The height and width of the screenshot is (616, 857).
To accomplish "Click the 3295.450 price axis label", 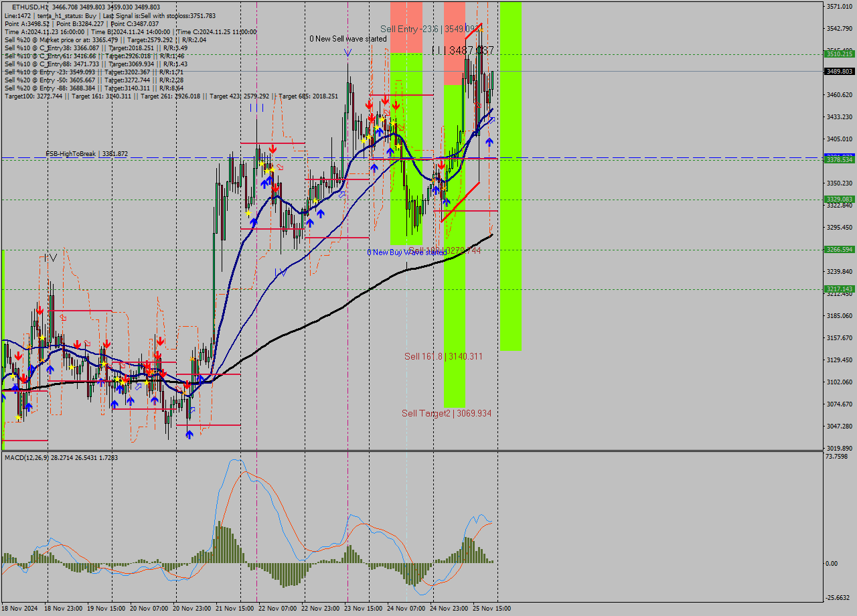I will click(x=840, y=227).
